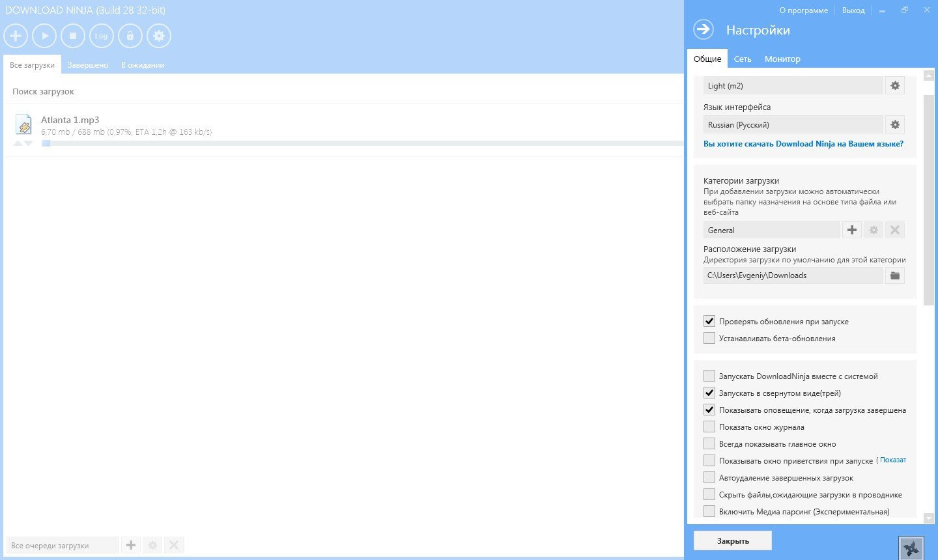Image resolution: width=938 pixels, height=560 pixels.
Task: Switch to 'В ожидании' tab
Action: click(143, 64)
